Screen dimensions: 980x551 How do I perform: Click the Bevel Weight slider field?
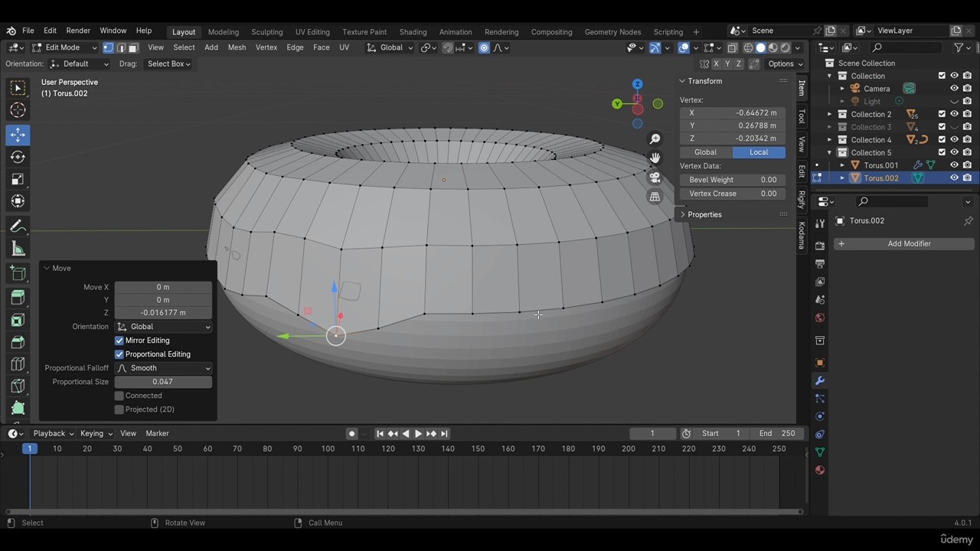(x=733, y=180)
